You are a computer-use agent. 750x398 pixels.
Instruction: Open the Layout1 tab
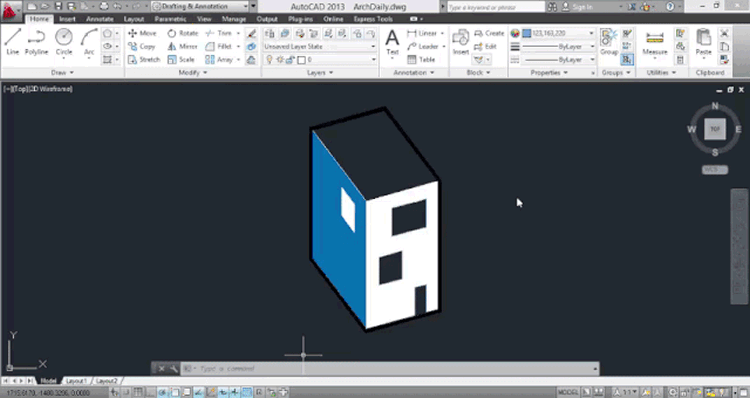click(77, 381)
